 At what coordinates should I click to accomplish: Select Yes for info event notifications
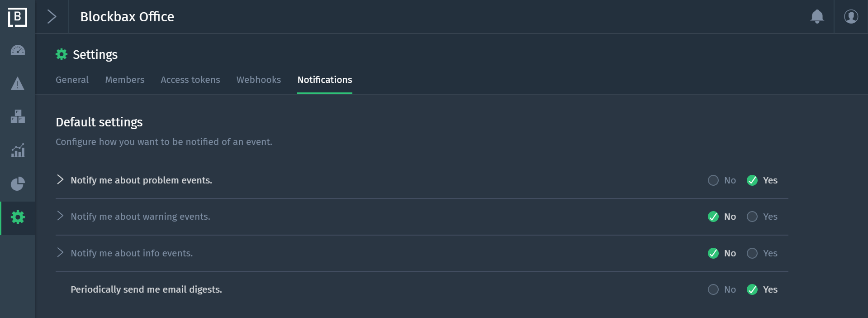click(x=762, y=253)
